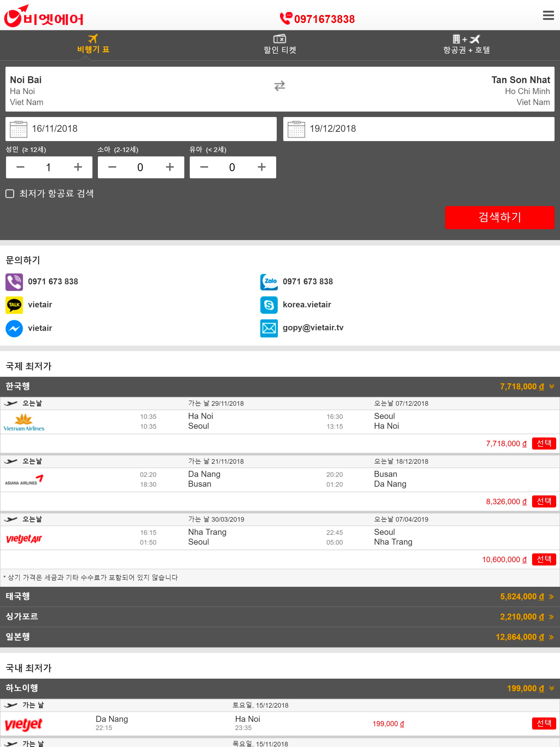Click the 8,326,000 đ price in Asiana row
The width and height of the screenshot is (560, 747).
(506, 502)
